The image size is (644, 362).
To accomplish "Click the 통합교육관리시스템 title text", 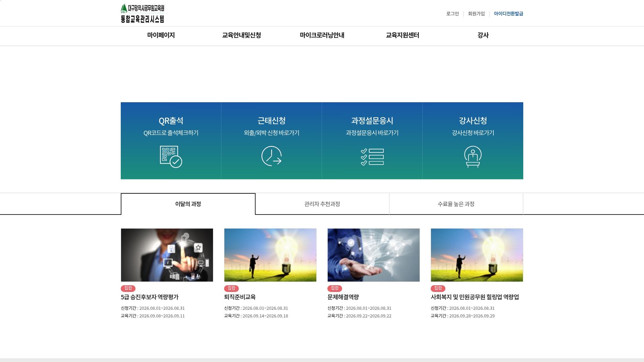I will click(x=143, y=19).
